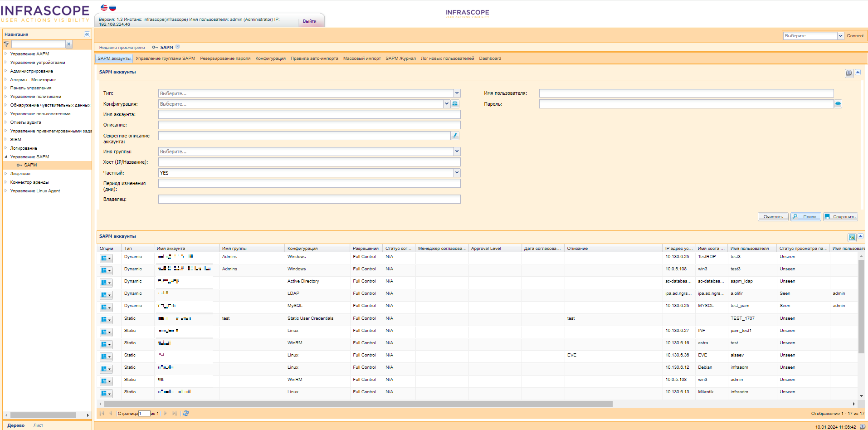The width and height of the screenshot is (868, 430).
Task: Click Очистить to clear the form
Action: 773,217
